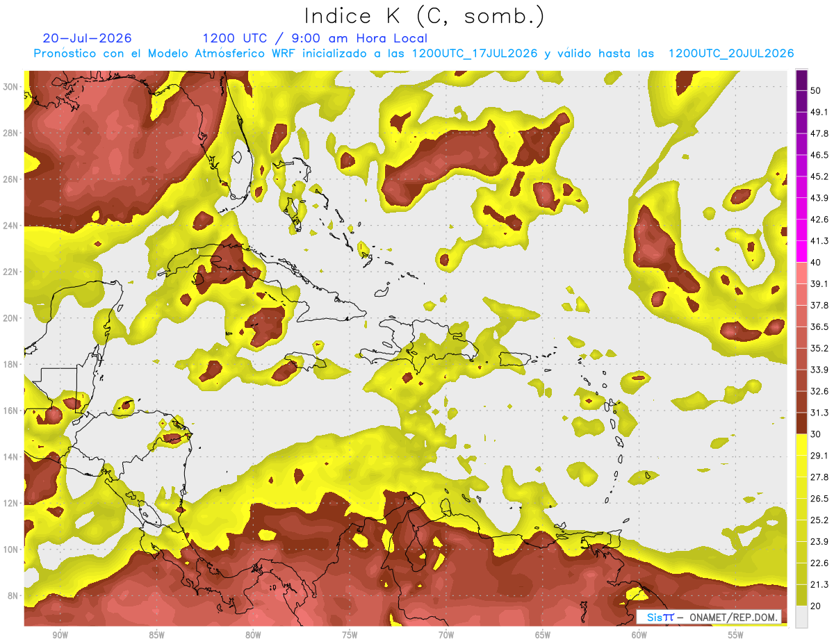Click the legend value 43.9
This screenshot has width=834, height=644.
(x=819, y=197)
